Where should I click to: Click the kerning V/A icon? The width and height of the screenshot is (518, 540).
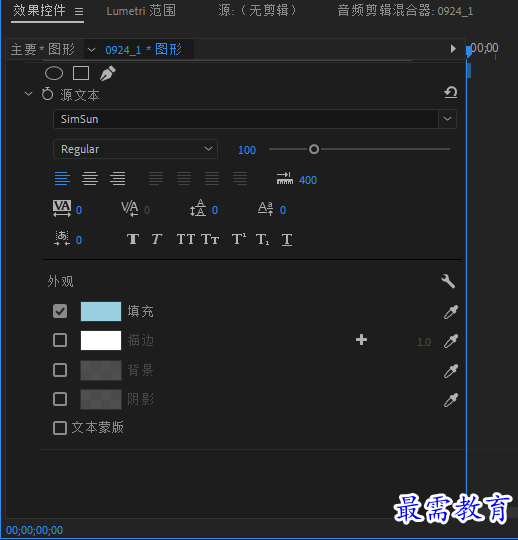pyautogui.click(x=130, y=208)
